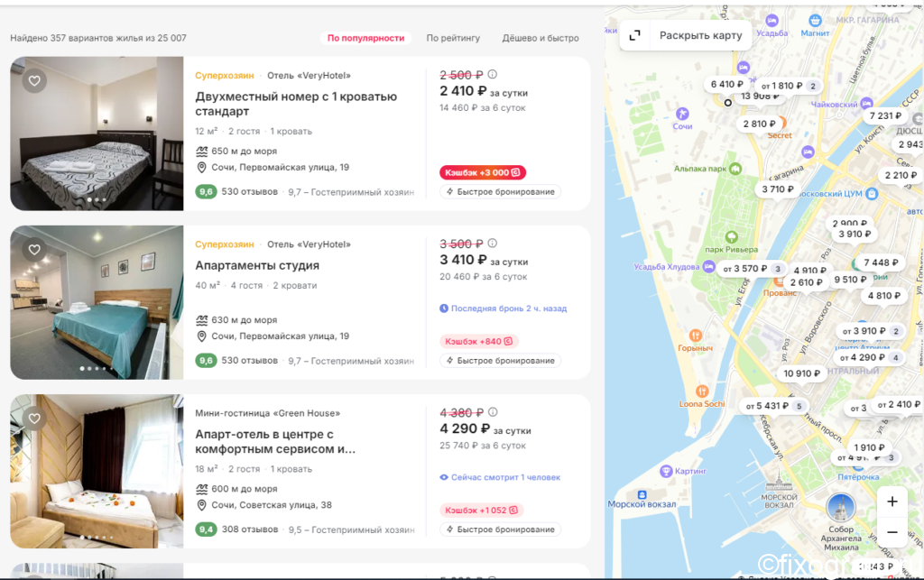Click Быстрое бронирование for Двухместный номер

tap(500, 192)
